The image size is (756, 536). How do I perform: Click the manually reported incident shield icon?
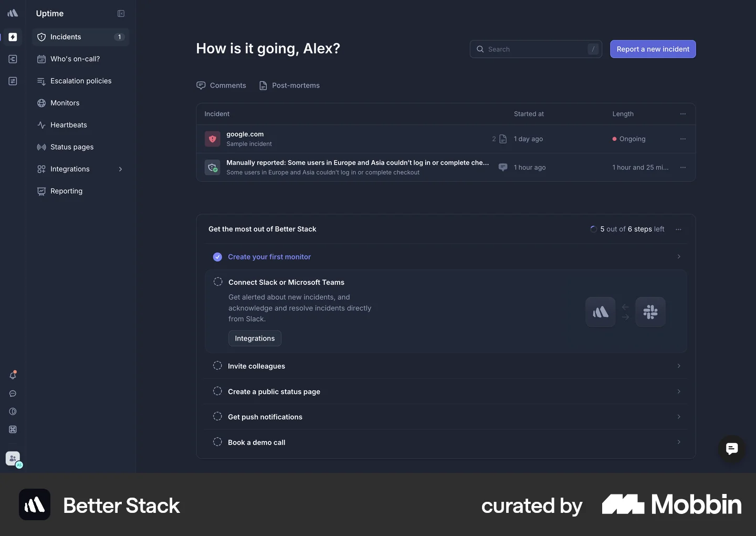[212, 167]
